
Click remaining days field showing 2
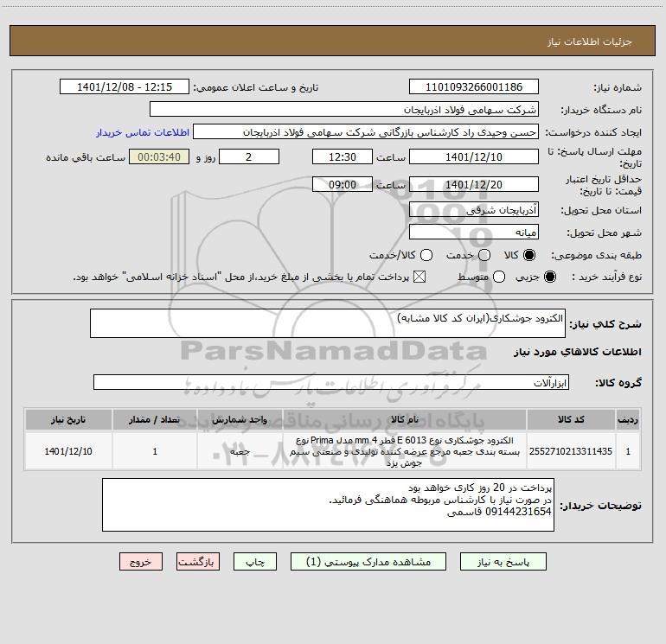(249, 156)
